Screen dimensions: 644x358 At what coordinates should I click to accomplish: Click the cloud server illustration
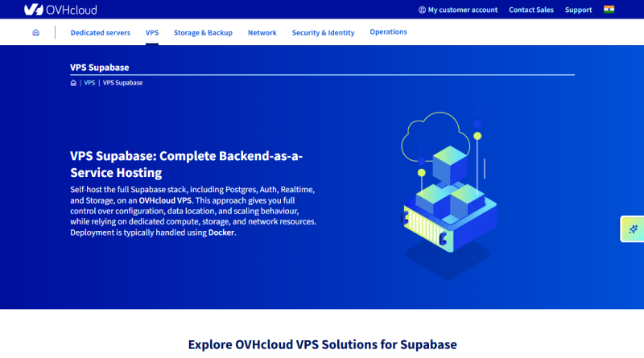click(x=449, y=195)
